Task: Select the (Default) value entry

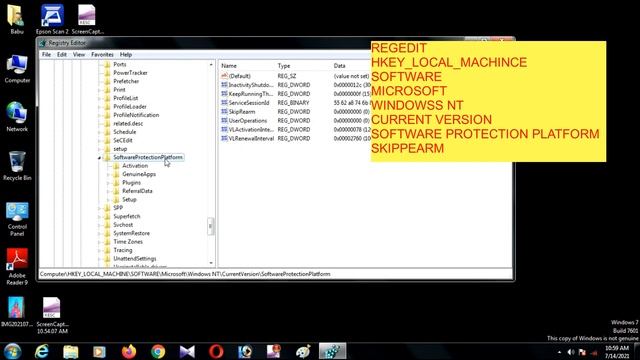Action: tap(240, 76)
